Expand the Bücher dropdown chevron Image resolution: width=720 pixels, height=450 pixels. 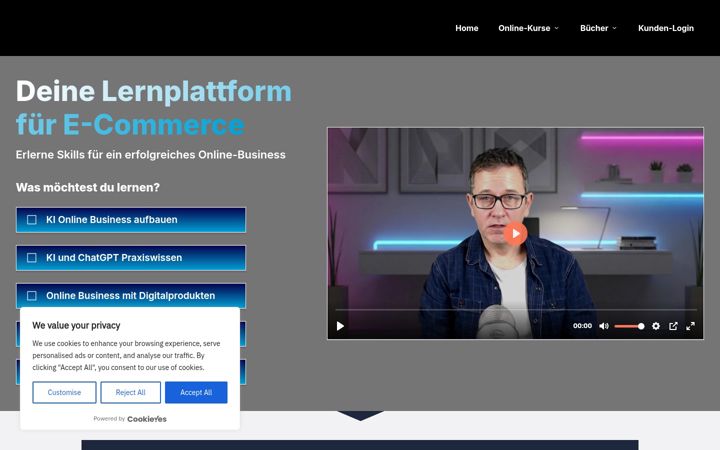(614, 28)
